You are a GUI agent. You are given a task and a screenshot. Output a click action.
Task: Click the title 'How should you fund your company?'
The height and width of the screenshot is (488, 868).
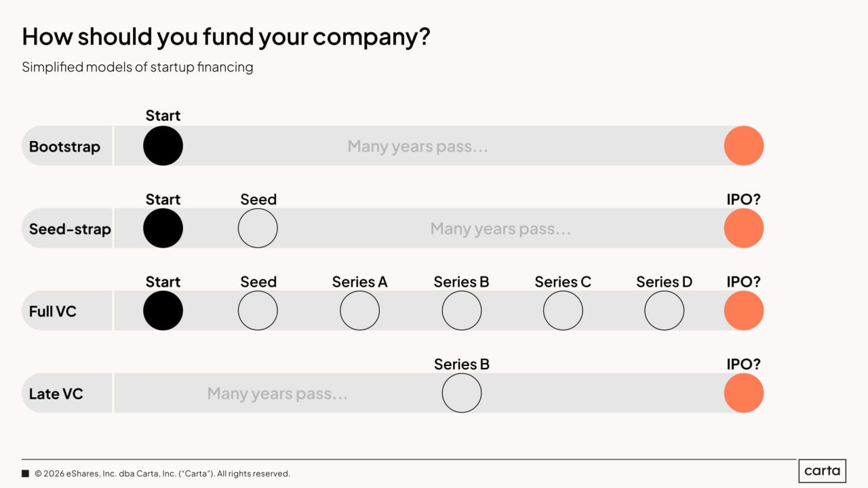point(226,37)
